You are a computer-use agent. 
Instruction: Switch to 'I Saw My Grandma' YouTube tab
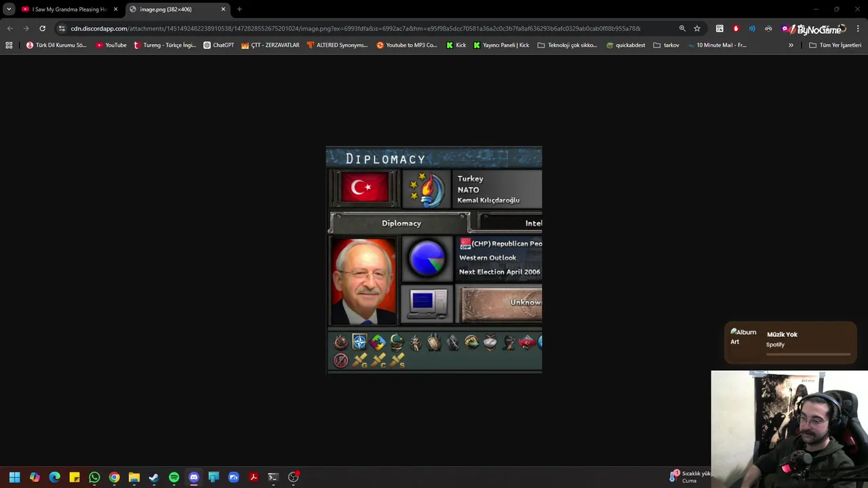tap(70, 9)
